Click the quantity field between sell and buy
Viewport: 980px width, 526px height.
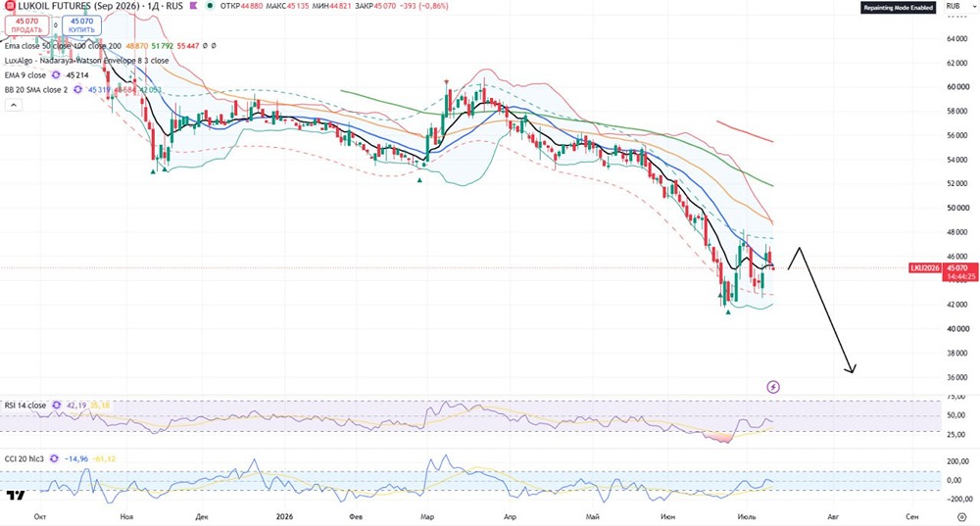click(56, 25)
